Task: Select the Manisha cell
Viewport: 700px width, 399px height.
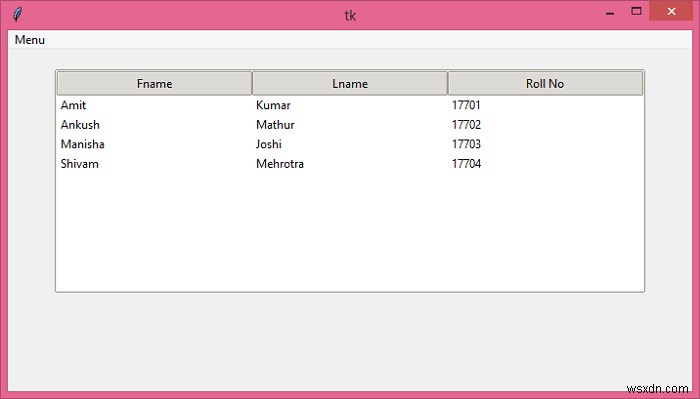Action: click(82, 144)
